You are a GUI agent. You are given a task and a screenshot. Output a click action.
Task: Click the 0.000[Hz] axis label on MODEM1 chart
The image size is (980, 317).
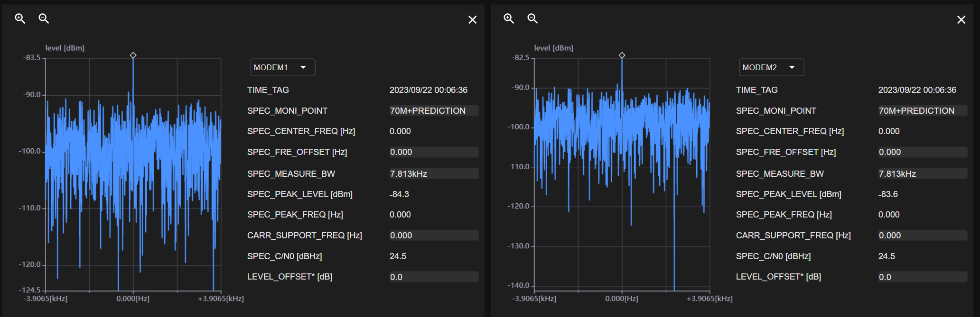[x=133, y=299]
